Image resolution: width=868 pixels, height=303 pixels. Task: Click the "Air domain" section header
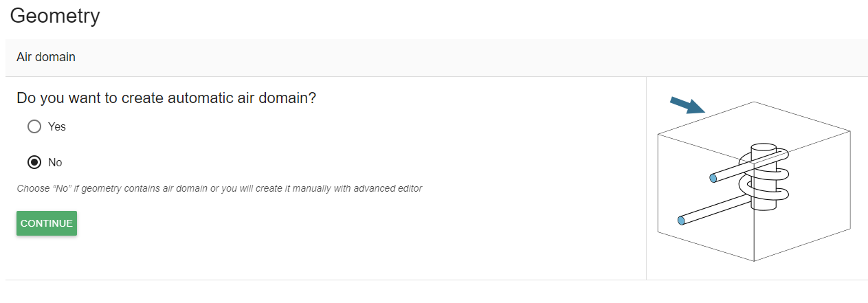(x=46, y=58)
